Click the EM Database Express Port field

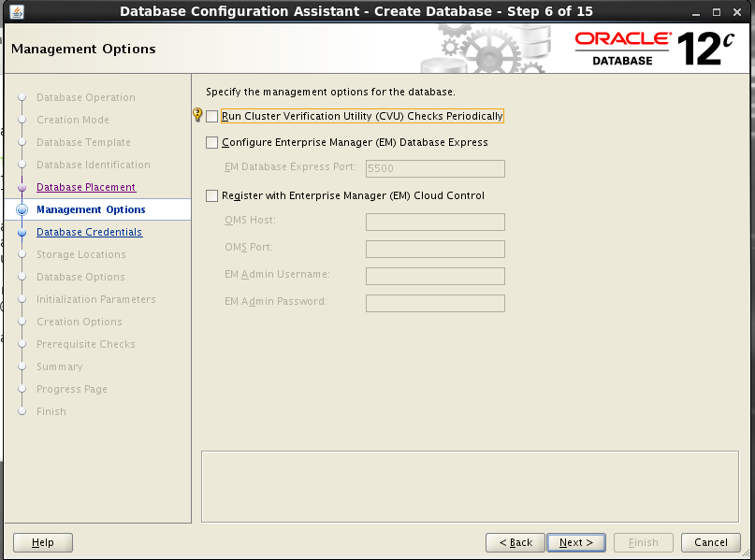435,168
